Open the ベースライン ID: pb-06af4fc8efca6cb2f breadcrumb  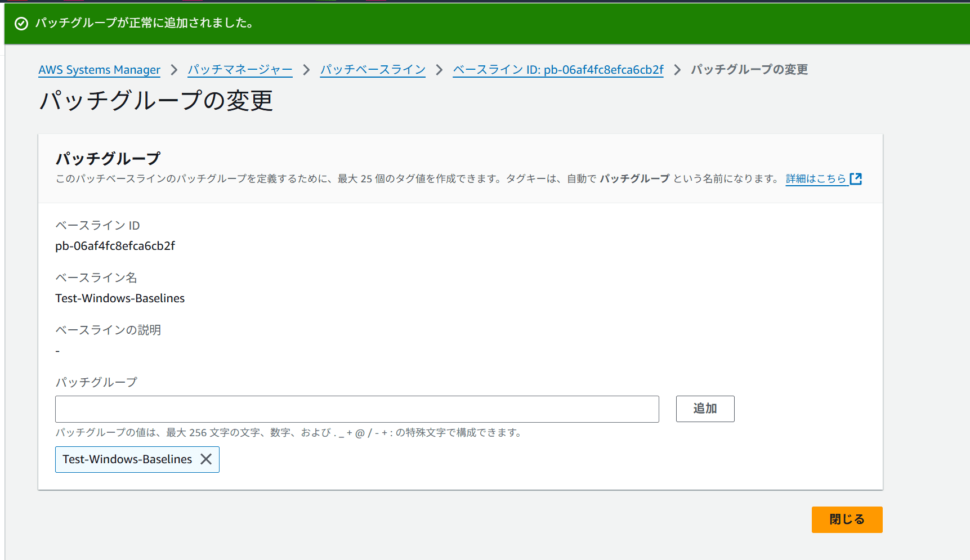[x=558, y=70]
